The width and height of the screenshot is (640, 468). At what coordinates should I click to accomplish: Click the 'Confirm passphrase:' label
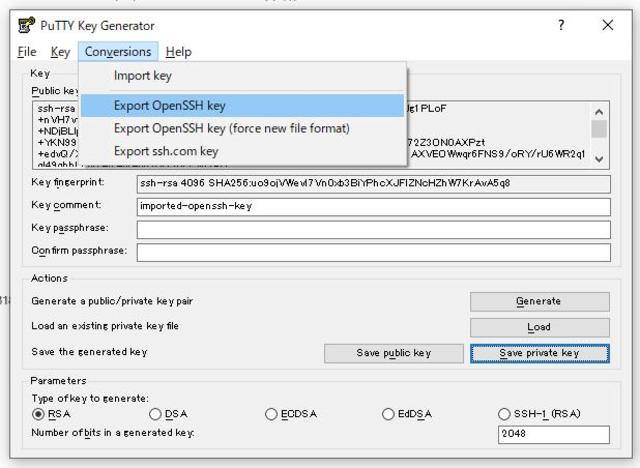click(x=79, y=251)
